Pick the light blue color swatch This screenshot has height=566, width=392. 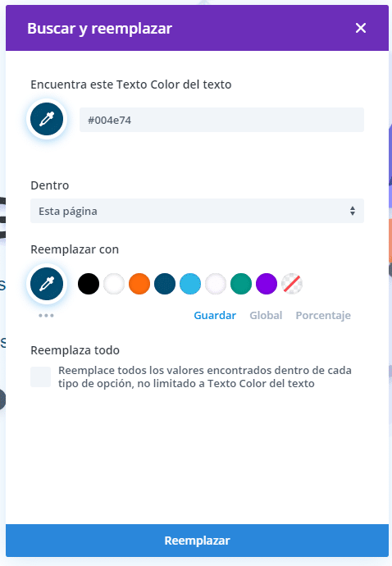[x=190, y=284]
